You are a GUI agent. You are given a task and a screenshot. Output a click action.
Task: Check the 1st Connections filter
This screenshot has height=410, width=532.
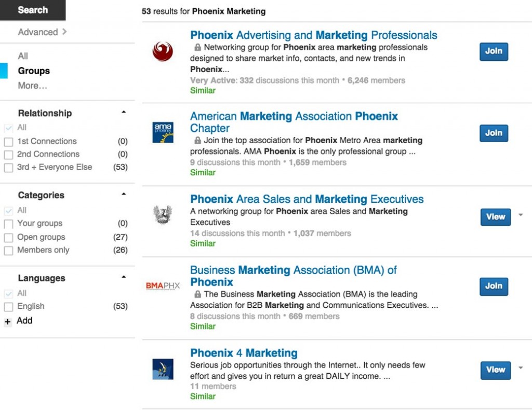(8, 141)
